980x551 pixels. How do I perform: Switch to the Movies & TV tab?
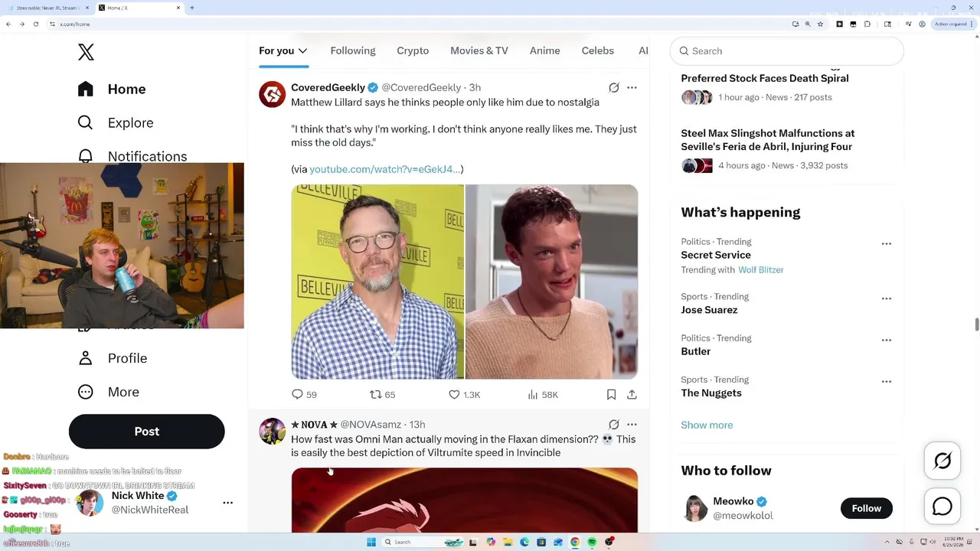479,51
